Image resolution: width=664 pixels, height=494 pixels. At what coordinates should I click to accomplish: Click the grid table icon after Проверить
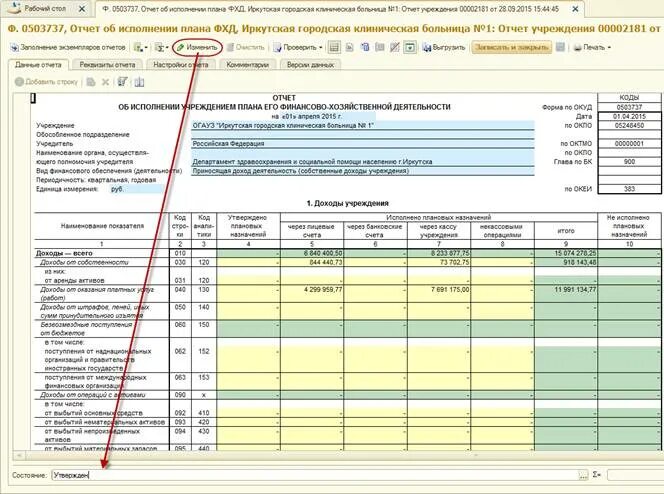(x=334, y=47)
